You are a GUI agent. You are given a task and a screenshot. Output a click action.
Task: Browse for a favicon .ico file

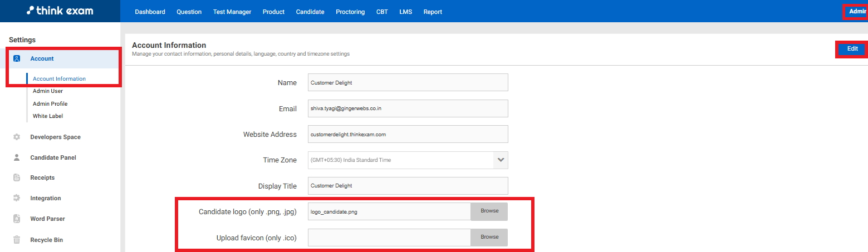[489, 237]
